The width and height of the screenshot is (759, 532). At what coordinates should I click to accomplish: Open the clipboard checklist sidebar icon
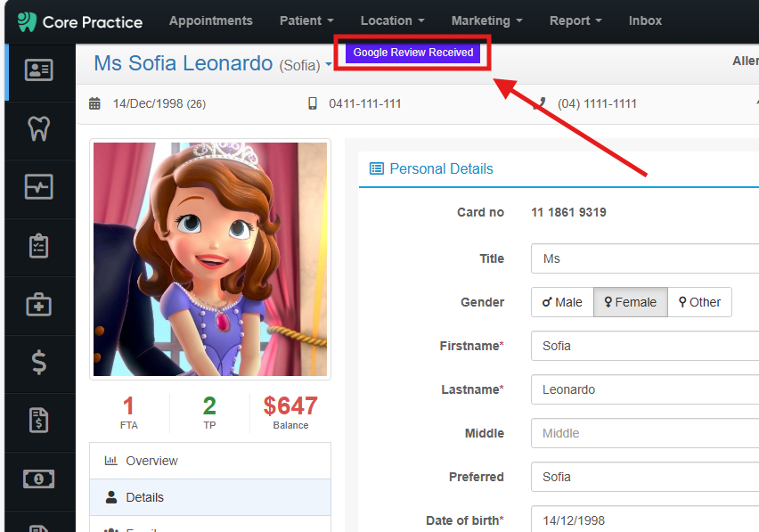click(38, 246)
